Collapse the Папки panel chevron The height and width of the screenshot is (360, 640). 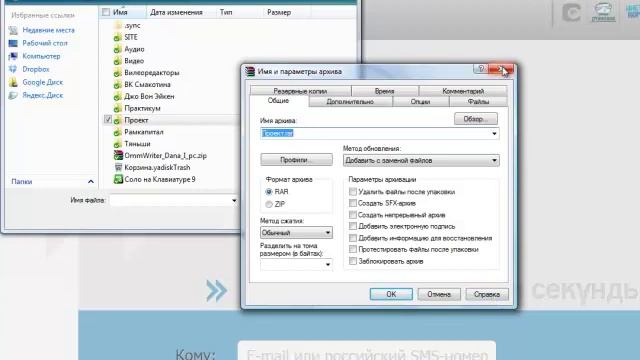coord(91,182)
